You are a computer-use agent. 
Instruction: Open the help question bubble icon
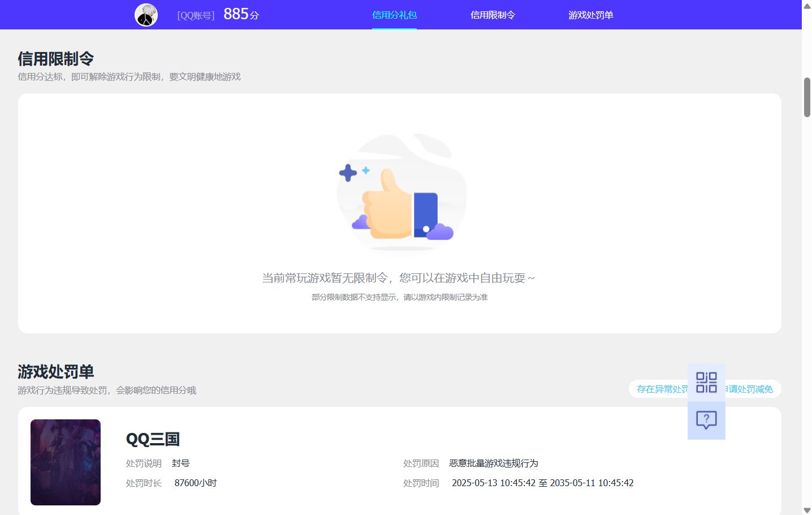(706, 420)
